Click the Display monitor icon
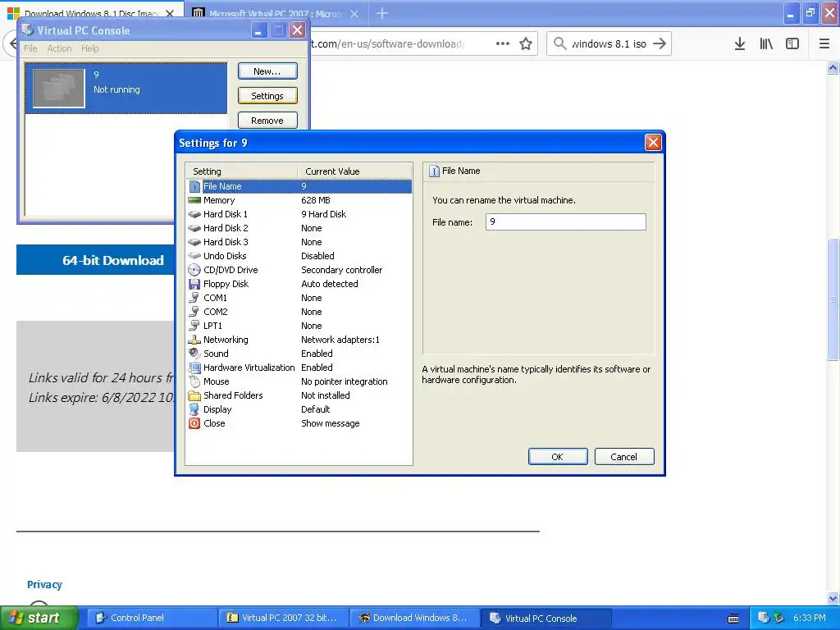The image size is (840, 630). coord(194,409)
